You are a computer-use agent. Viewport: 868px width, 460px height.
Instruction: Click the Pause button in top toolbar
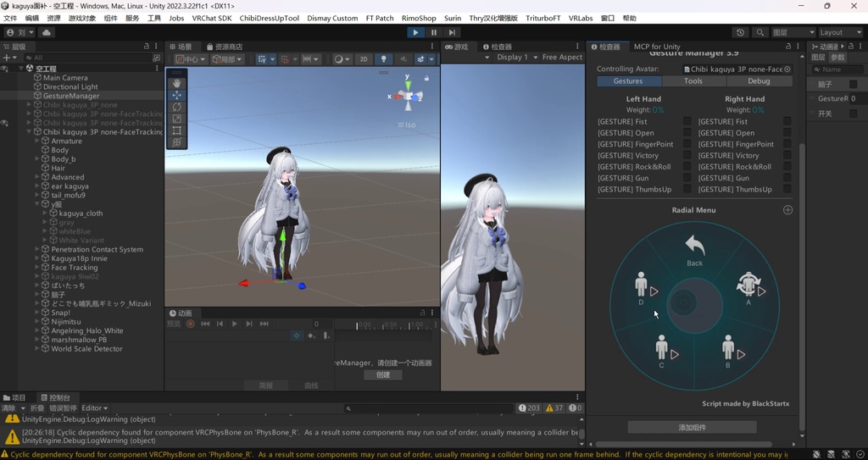coord(434,33)
